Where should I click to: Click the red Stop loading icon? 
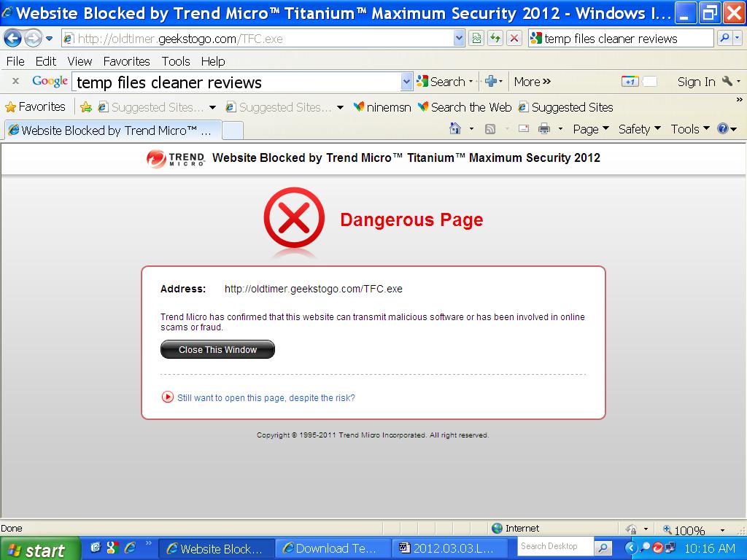[x=514, y=39]
